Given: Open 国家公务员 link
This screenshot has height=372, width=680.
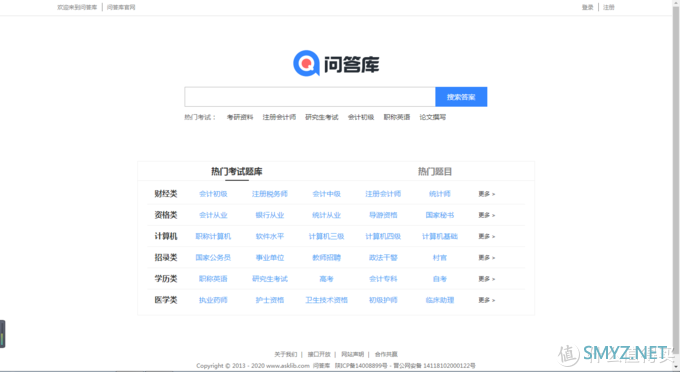Looking at the screenshot, I should (213, 258).
